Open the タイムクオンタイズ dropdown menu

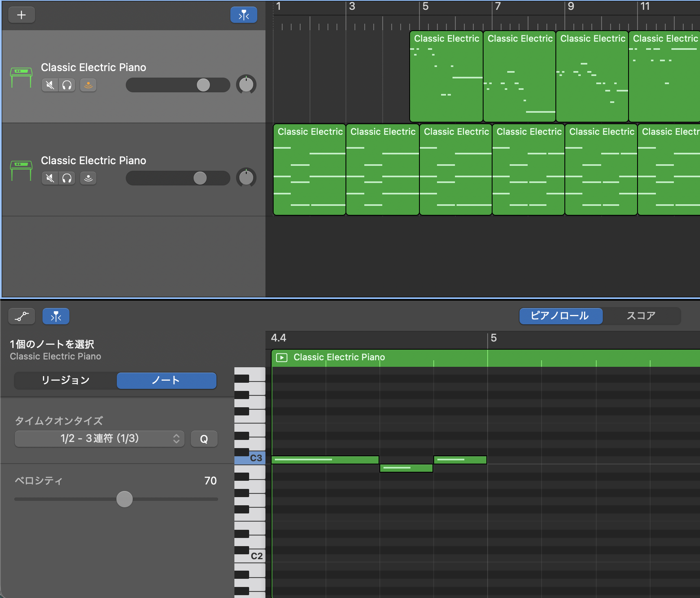(x=100, y=439)
